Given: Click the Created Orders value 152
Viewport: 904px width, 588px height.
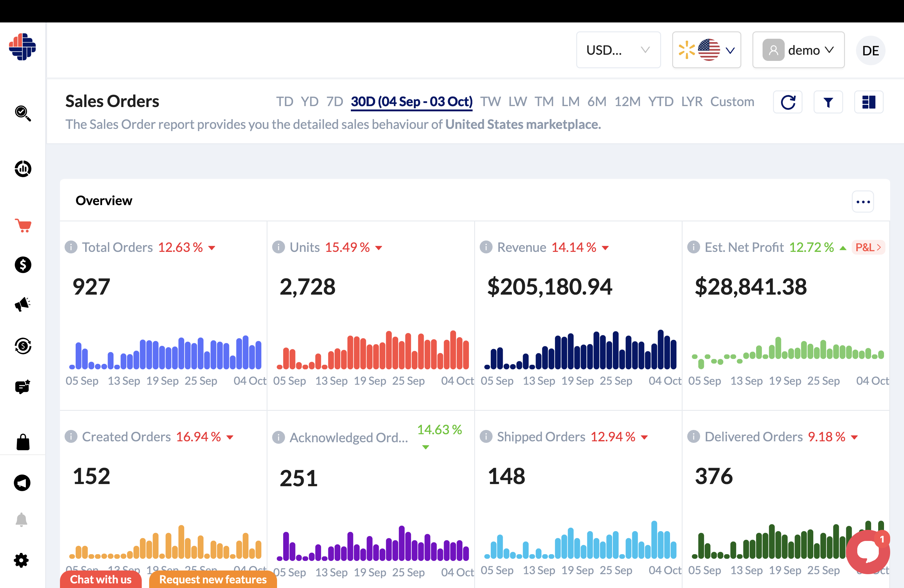Looking at the screenshot, I should click(x=91, y=476).
